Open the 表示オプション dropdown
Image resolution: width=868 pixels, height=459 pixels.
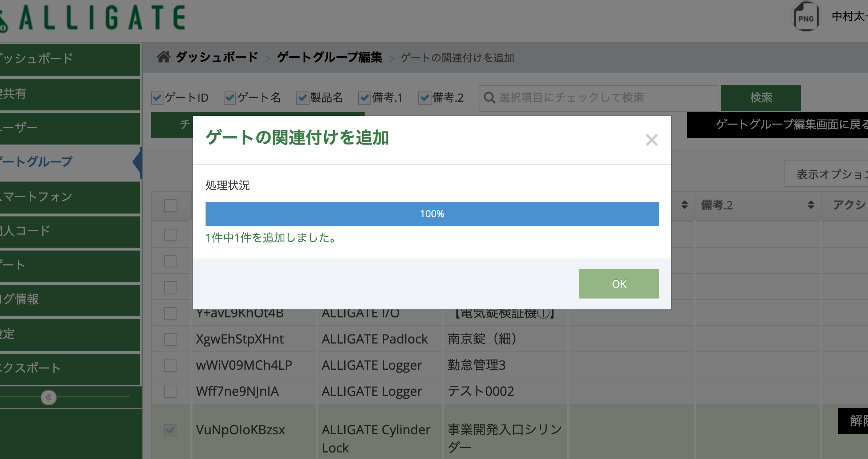click(x=826, y=174)
